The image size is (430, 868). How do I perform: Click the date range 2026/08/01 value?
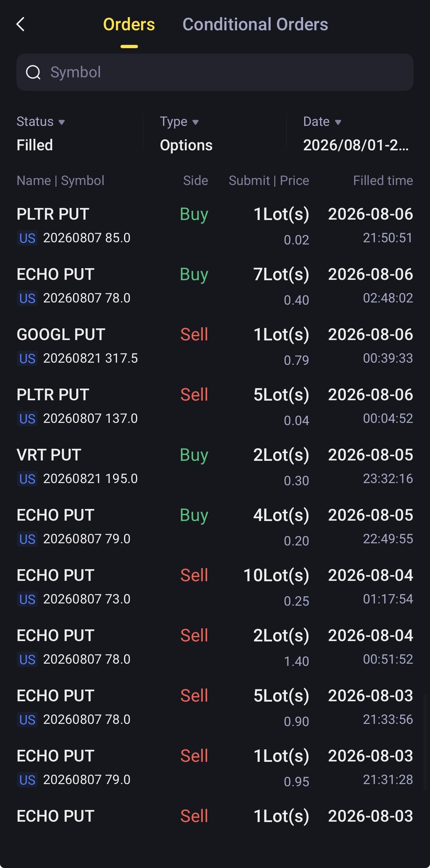point(356,145)
